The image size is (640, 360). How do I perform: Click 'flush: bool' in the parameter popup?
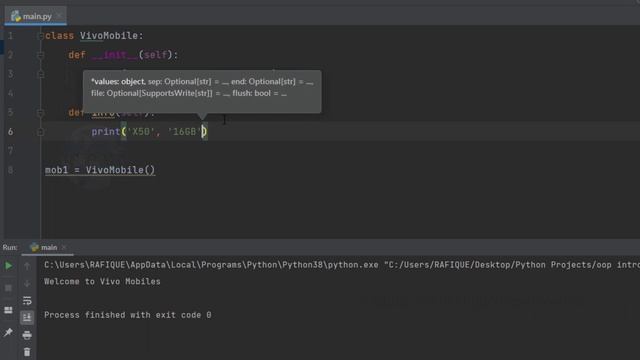coord(251,93)
